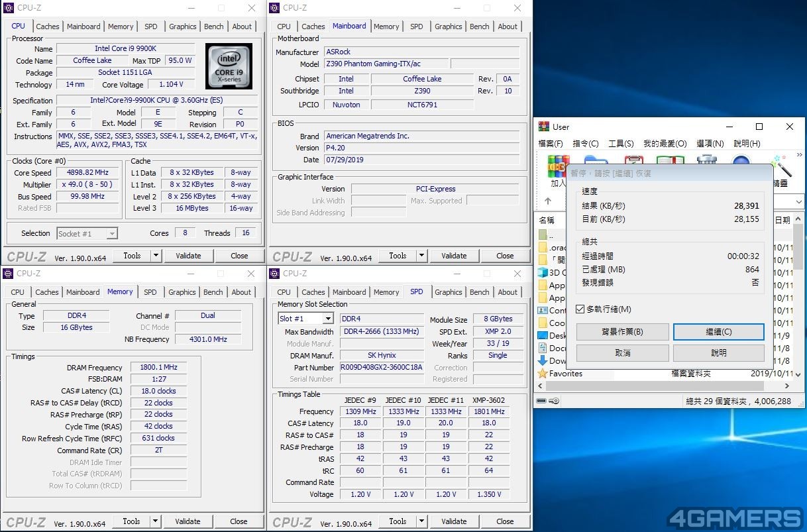Click the Part Number R009D408GX2-3600C18A field
The image size is (807, 532).
[382, 368]
